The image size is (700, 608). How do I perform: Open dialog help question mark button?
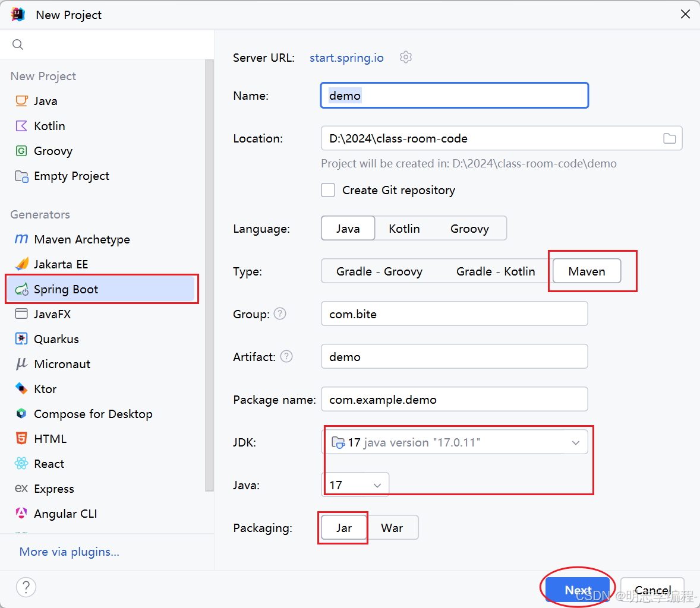coord(26,587)
